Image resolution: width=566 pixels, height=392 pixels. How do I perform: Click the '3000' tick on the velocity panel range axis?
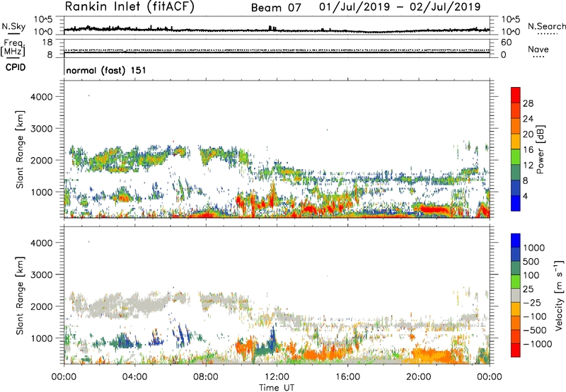point(42,275)
